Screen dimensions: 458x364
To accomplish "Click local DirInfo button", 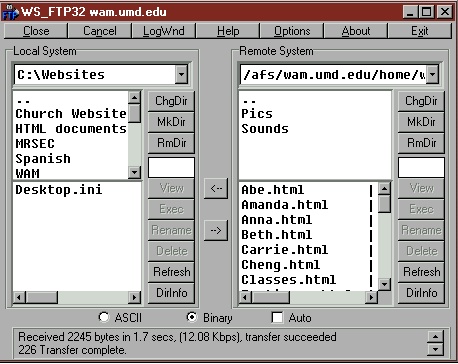I will pyautogui.click(x=171, y=293).
